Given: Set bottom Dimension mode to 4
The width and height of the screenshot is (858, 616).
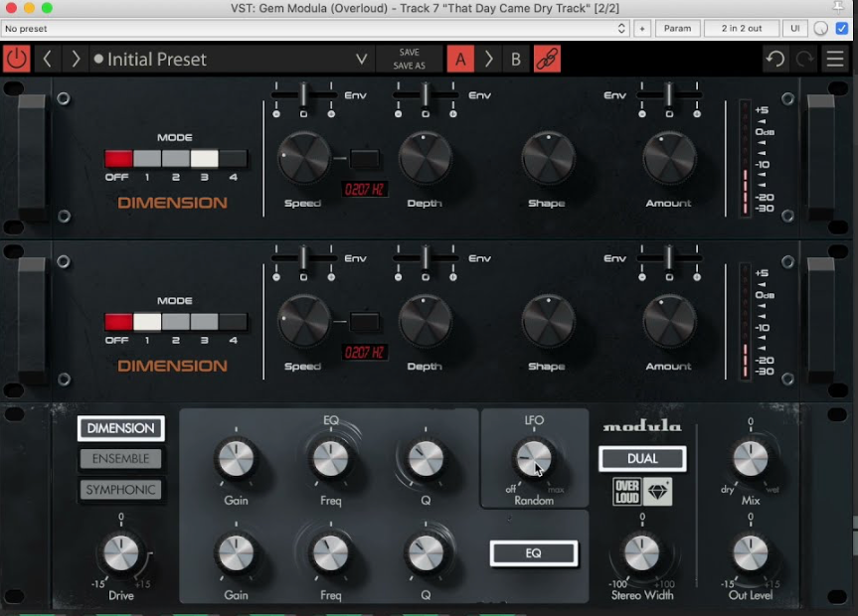Looking at the screenshot, I should click(233, 322).
